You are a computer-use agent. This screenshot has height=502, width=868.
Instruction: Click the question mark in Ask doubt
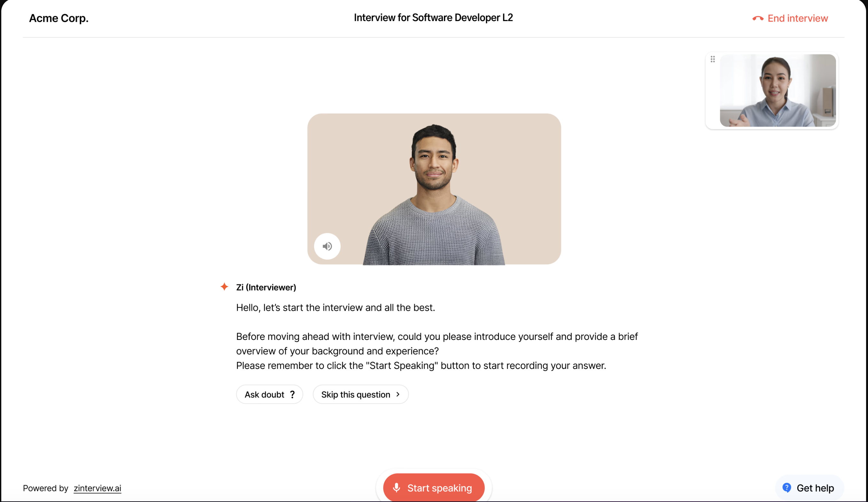click(x=292, y=395)
